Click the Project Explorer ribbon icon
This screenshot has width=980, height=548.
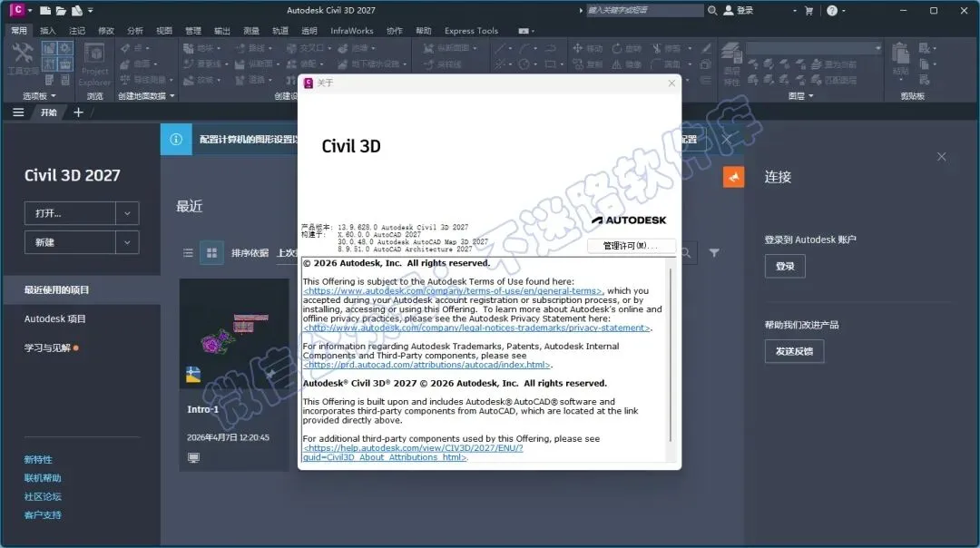point(94,54)
